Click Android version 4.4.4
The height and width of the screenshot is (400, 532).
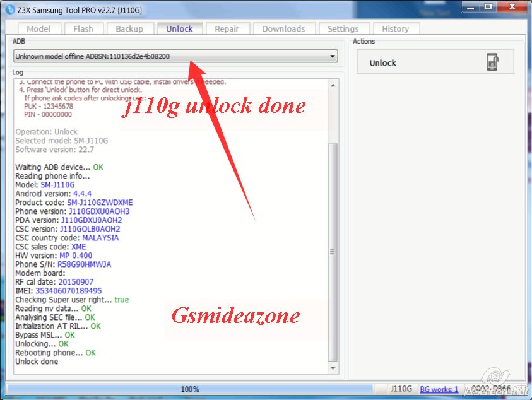83,194
